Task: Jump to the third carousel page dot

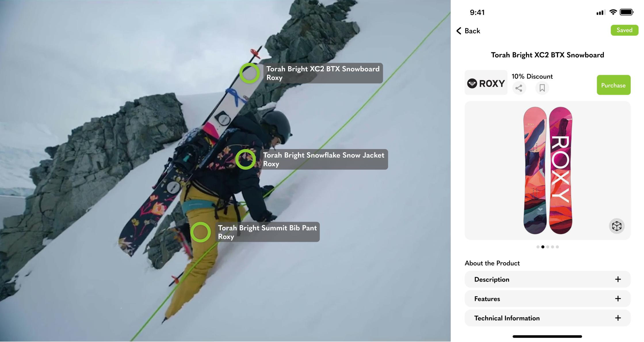Action: [x=548, y=247]
